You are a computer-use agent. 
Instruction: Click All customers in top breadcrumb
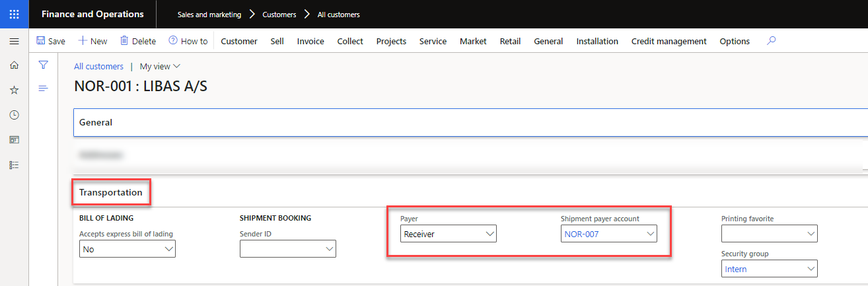[x=339, y=14]
